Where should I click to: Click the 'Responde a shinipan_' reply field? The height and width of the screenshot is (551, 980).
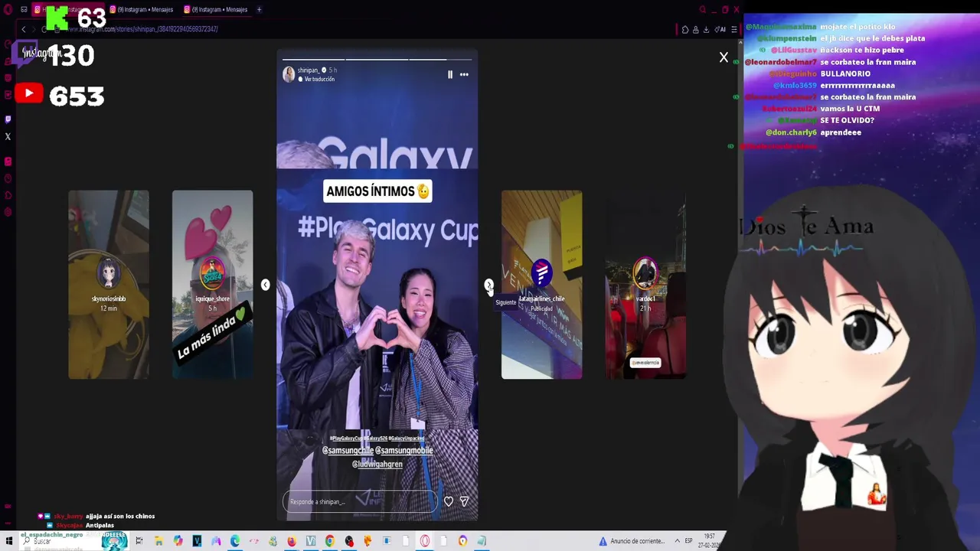click(x=360, y=501)
